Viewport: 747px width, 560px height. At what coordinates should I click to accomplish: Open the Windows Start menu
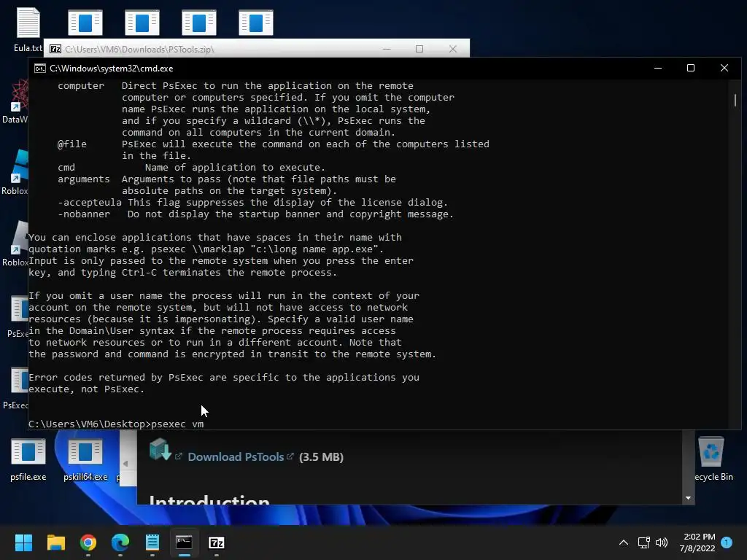click(x=23, y=542)
